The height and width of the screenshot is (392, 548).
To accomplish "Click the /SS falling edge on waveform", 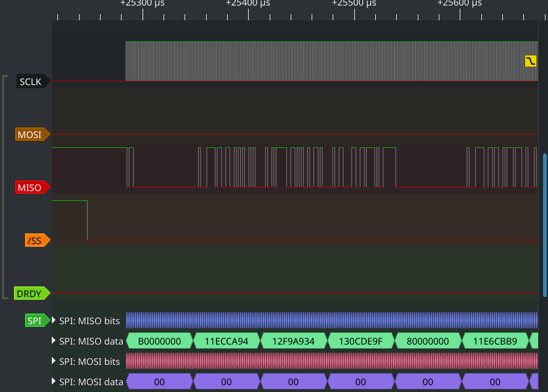I will [x=88, y=220].
